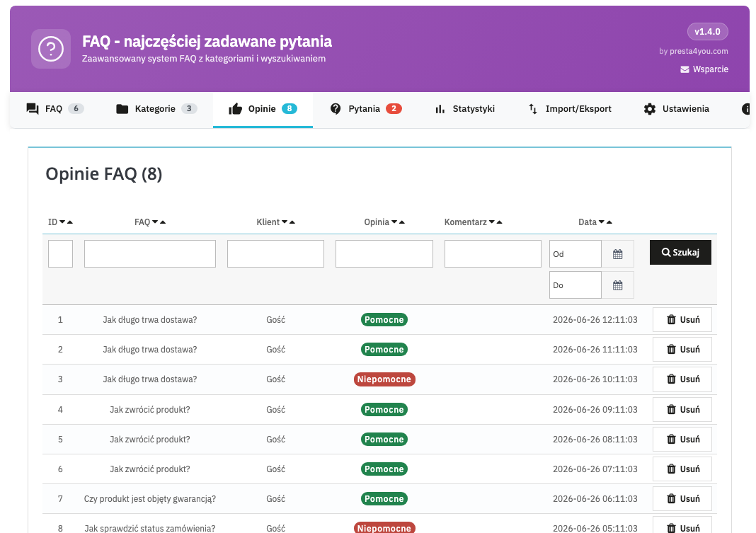Open the FAQ tab

[55, 109]
